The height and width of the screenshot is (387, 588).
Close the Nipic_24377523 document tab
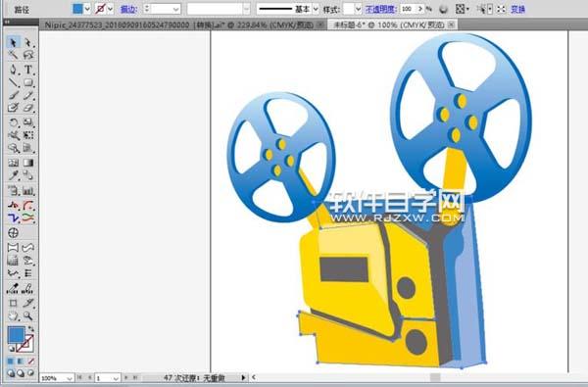tap(320, 24)
